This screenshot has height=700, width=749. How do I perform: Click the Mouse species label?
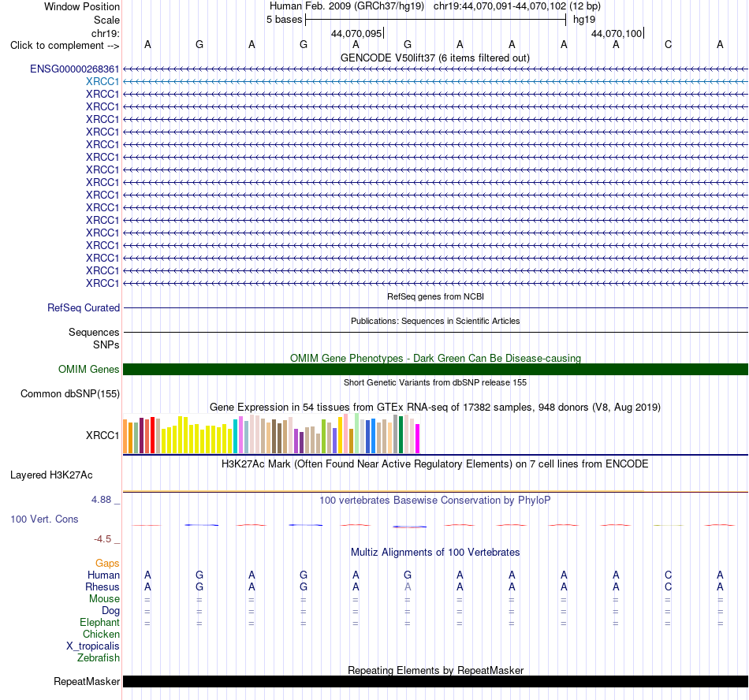[x=105, y=599]
